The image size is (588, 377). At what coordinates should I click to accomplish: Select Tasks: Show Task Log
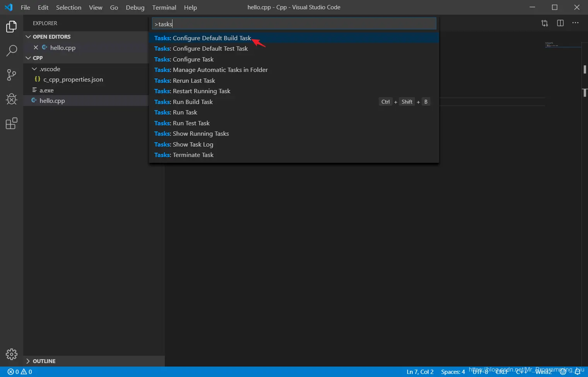coord(294,144)
